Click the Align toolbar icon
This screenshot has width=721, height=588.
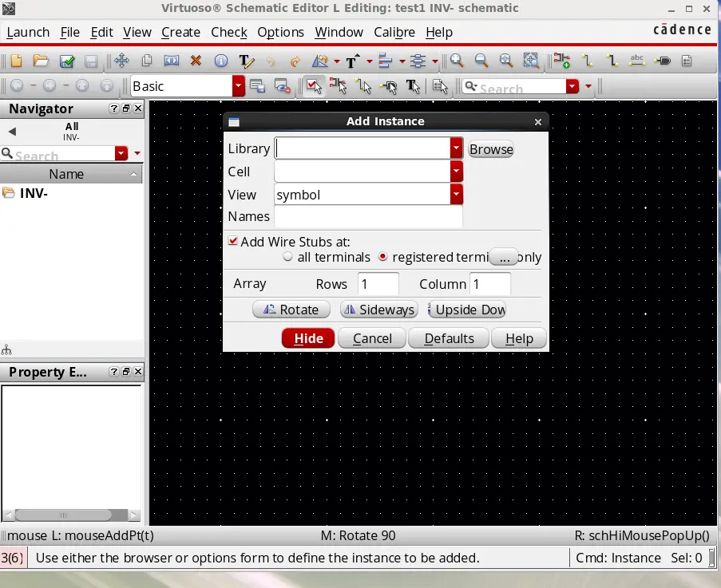(386, 61)
